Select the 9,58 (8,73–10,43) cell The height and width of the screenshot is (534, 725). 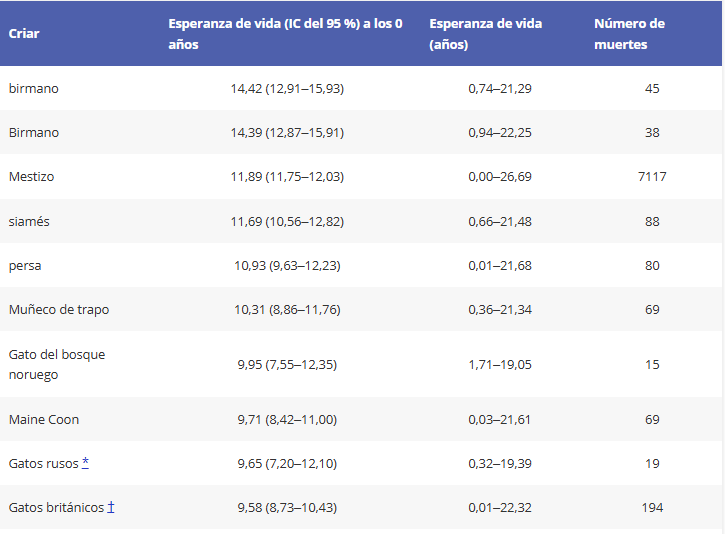pos(287,507)
